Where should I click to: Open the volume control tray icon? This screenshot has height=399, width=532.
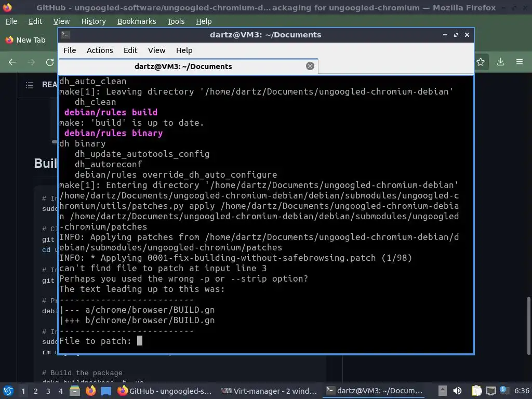(x=457, y=391)
